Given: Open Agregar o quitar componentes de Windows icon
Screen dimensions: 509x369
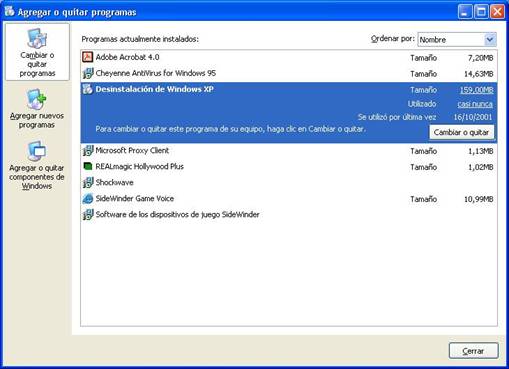Looking at the screenshot, I should click(x=37, y=151).
